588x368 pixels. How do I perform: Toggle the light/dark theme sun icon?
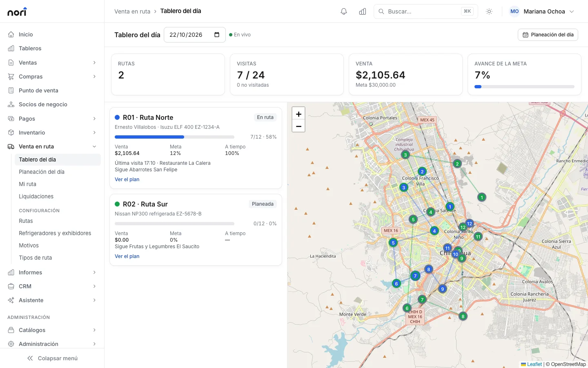click(x=489, y=11)
